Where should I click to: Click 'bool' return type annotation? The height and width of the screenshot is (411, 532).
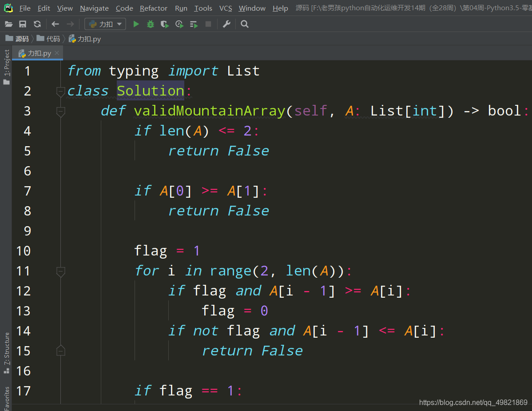click(x=504, y=111)
